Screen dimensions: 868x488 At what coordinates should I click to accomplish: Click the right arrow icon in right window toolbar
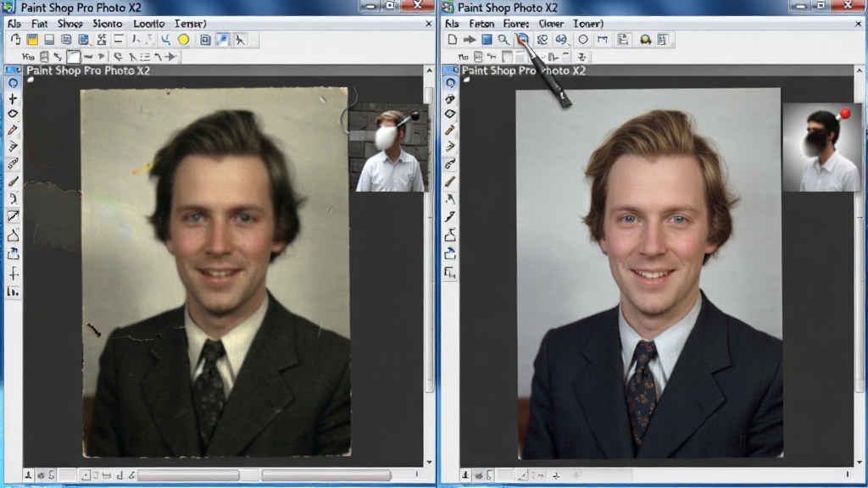(470, 40)
